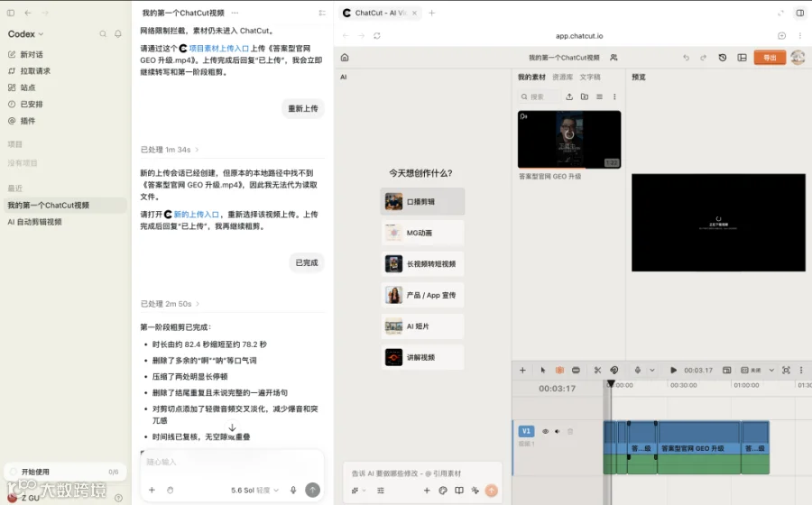The height and width of the screenshot is (505, 812).
Task: Go to ChatCut home icon
Action: tap(345, 58)
